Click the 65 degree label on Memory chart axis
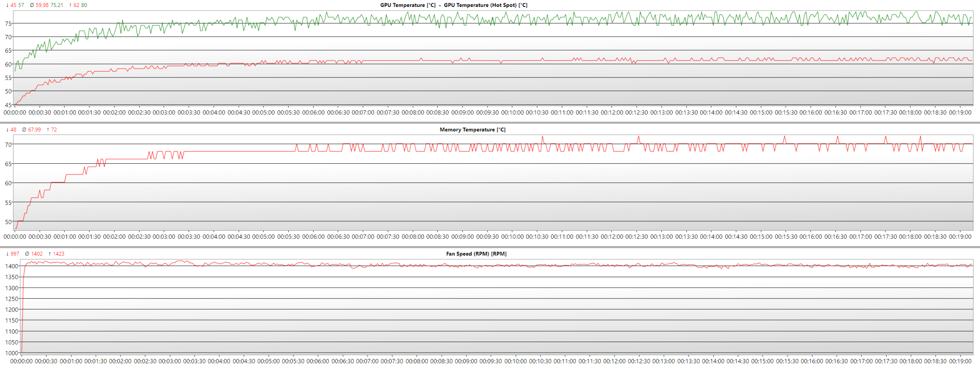This screenshot has height=369, width=980. click(x=8, y=164)
